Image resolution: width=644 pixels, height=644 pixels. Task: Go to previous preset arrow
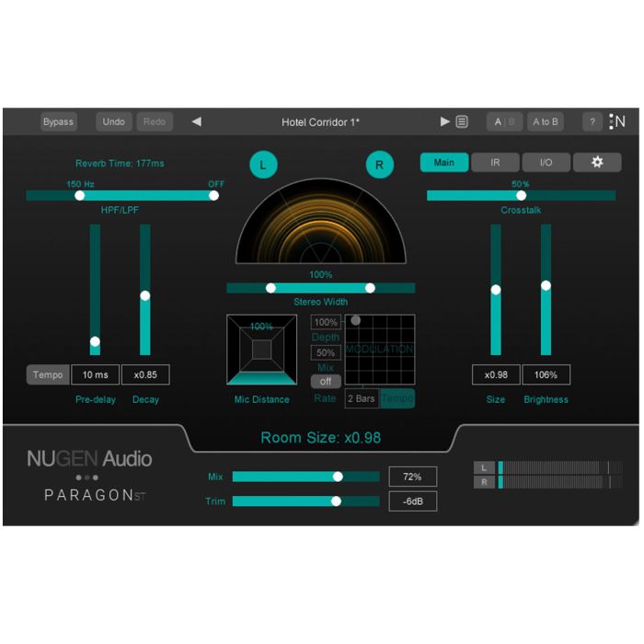coord(197,121)
